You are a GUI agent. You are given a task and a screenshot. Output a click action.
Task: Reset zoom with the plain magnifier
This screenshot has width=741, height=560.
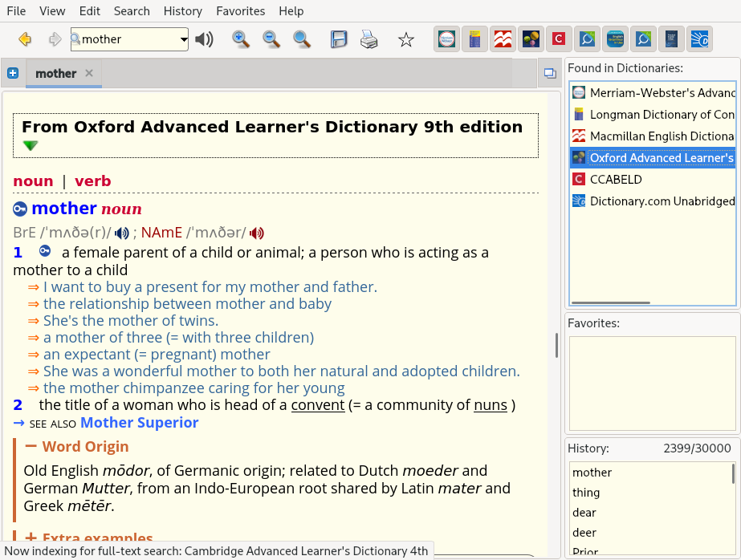pyautogui.click(x=302, y=39)
